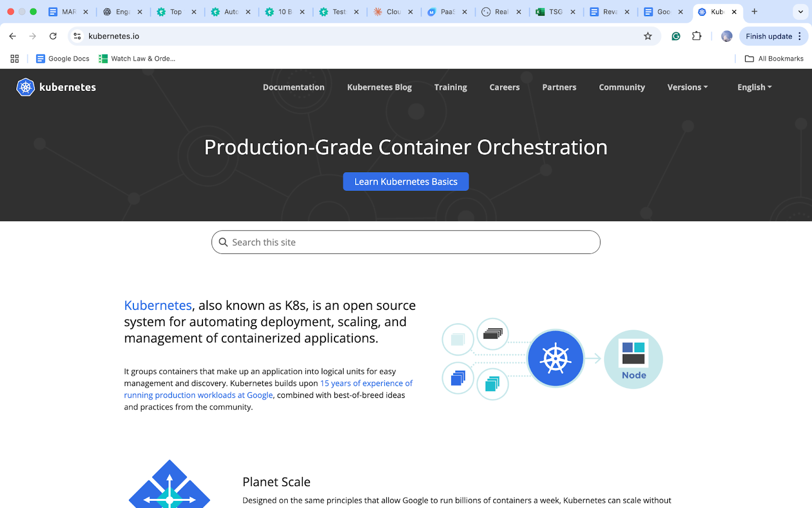Image resolution: width=812 pixels, height=508 pixels.
Task: Expand the Versions dropdown
Action: [x=688, y=87]
